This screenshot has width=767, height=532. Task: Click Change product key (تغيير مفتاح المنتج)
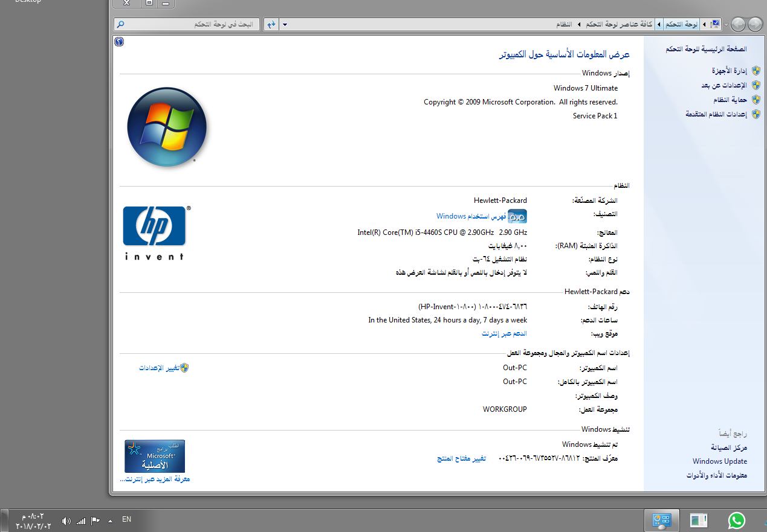click(461, 459)
